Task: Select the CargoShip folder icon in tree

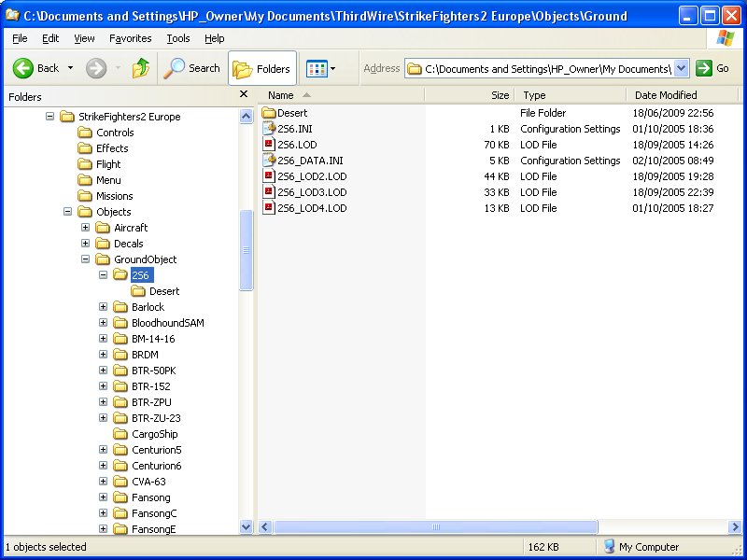Action: coord(120,434)
